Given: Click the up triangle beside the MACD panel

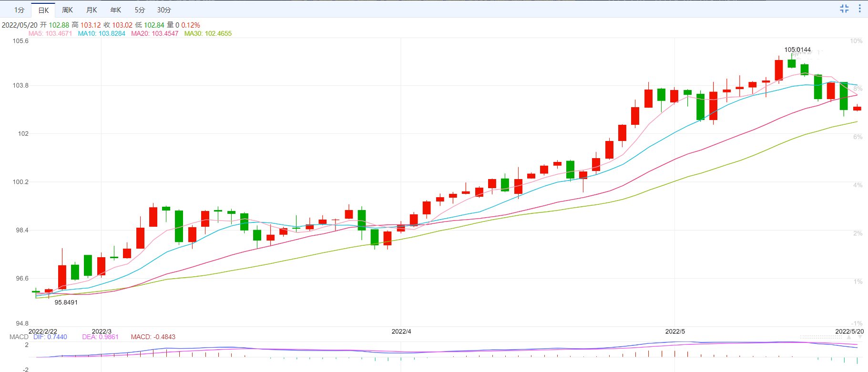Looking at the screenshot, I should [848, 337].
